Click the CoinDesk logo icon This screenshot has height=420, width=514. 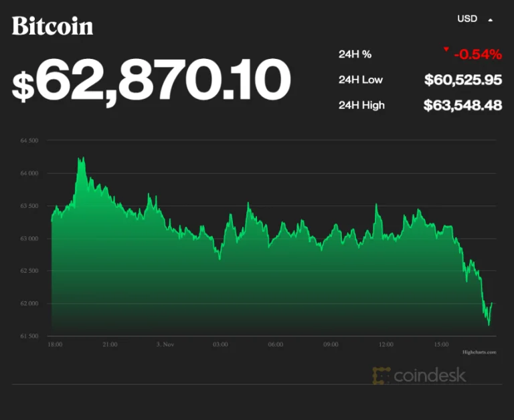[x=381, y=375]
